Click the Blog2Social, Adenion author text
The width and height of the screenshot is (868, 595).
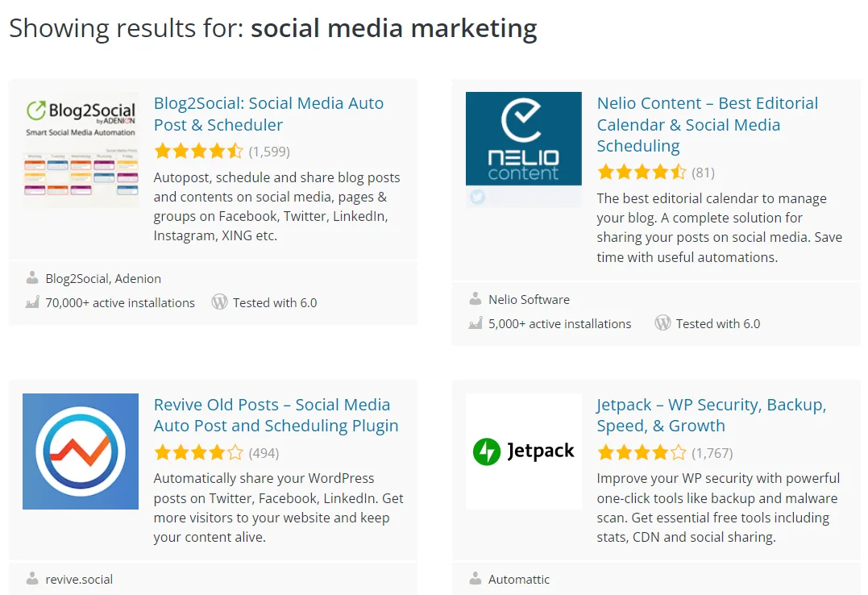pos(103,279)
